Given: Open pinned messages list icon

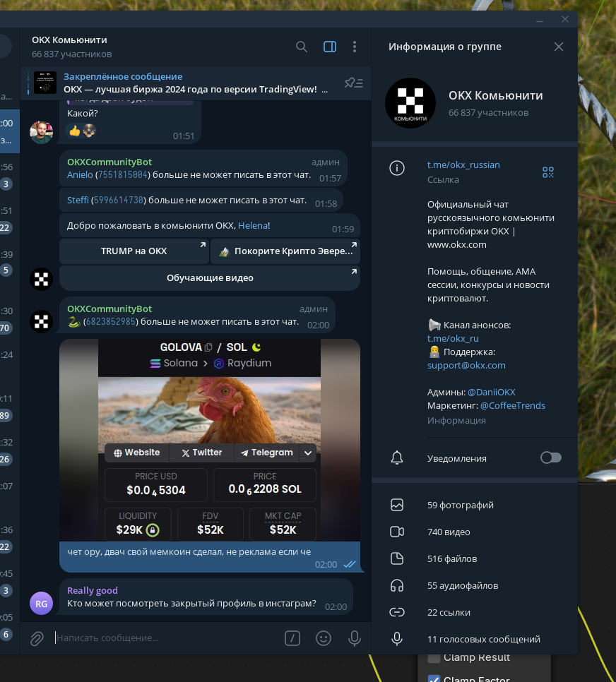Looking at the screenshot, I should pos(353,83).
